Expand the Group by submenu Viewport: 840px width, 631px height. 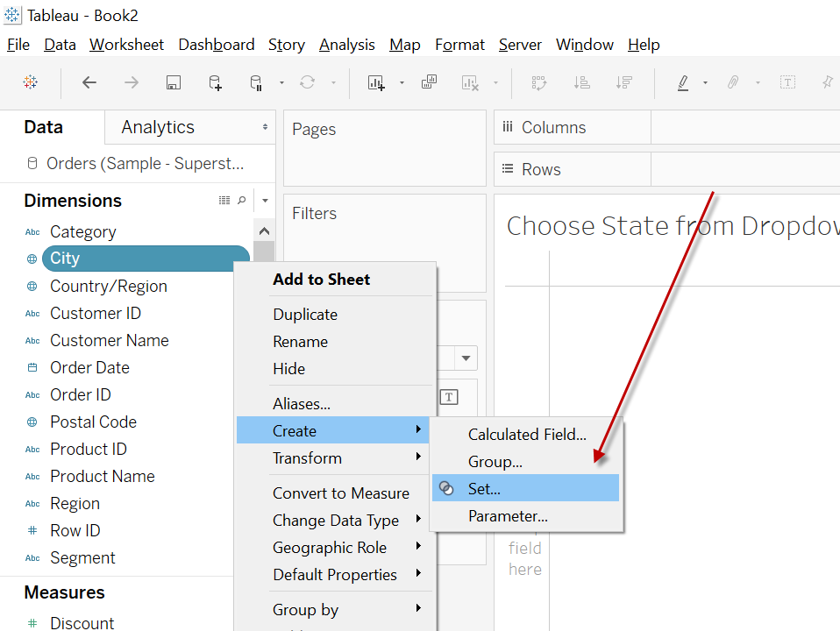(336, 610)
